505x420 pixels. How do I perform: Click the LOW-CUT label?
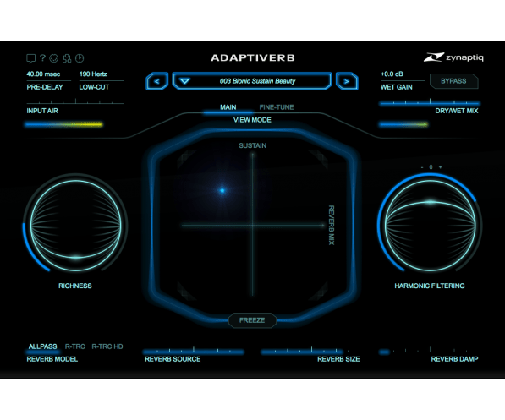[x=94, y=87]
